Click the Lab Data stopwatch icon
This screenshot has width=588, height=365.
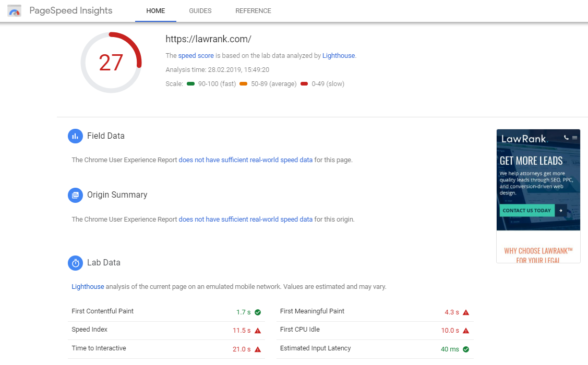[x=76, y=263]
